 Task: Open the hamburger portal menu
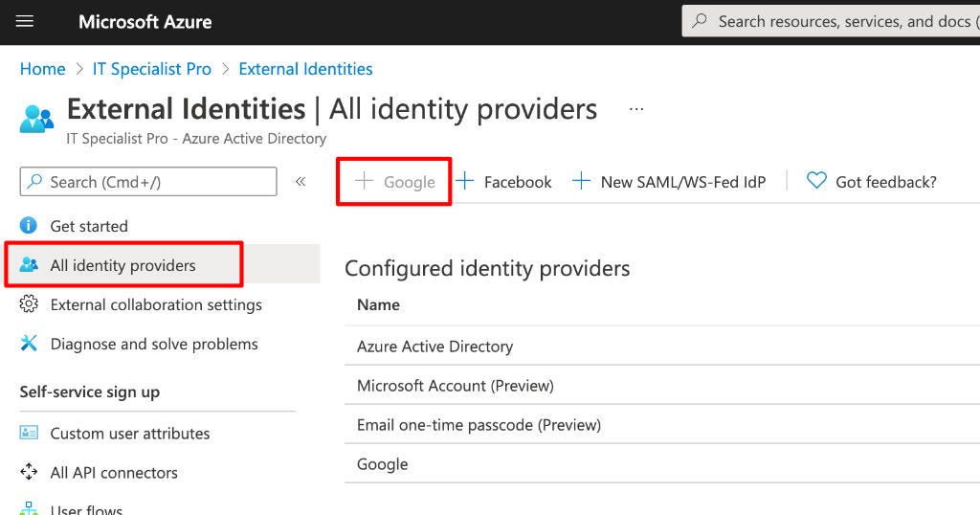24,21
